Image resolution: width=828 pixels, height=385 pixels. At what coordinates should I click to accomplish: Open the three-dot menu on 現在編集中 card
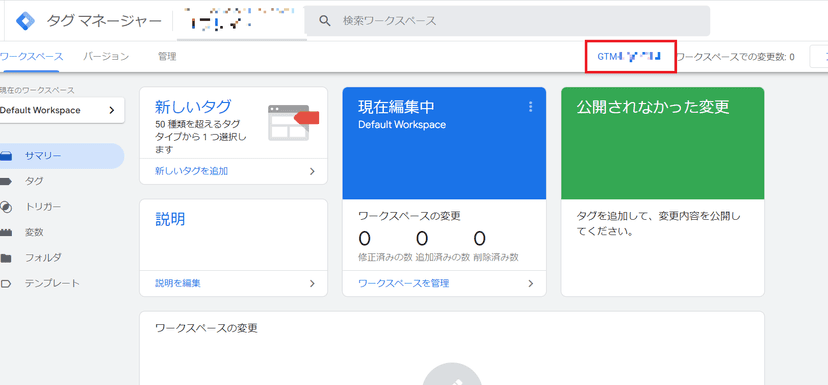530,107
